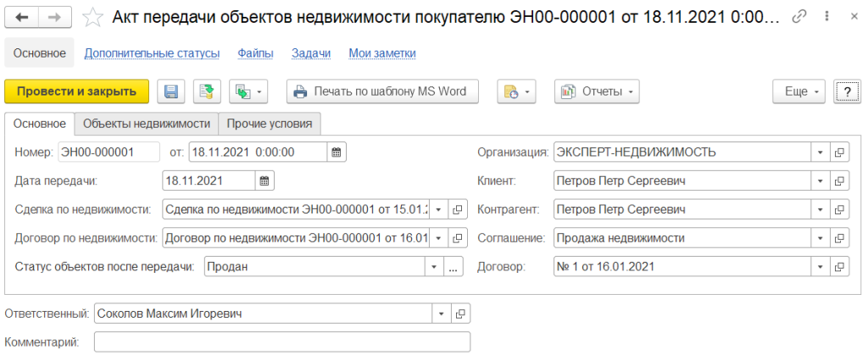Image resolution: width=868 pixels, height=355 pixels.
Task: Click the back navigation arrow
Action: [x=22, y=18]
